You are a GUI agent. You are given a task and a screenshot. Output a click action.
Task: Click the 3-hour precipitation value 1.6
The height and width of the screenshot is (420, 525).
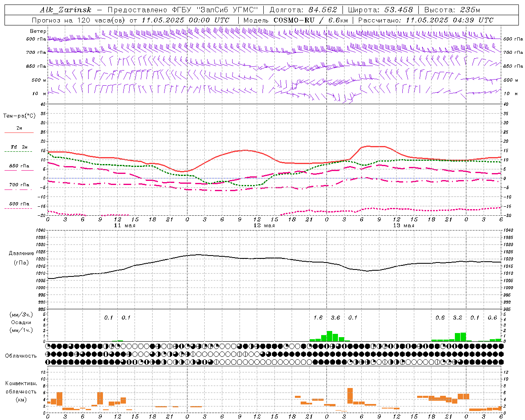click(318, 317)
